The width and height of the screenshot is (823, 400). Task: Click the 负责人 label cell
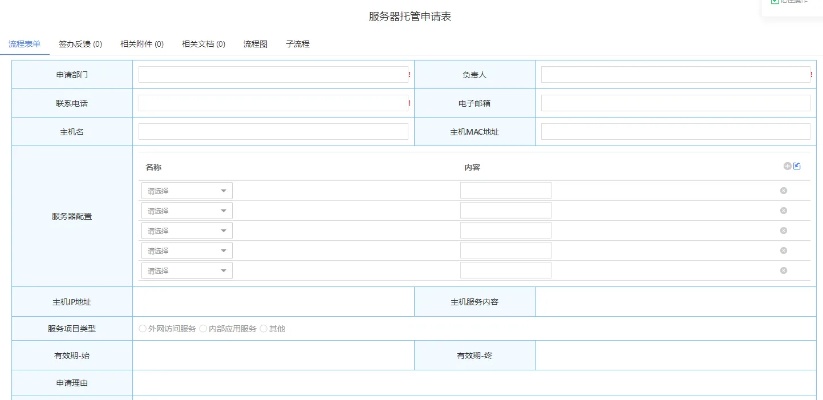475,75
